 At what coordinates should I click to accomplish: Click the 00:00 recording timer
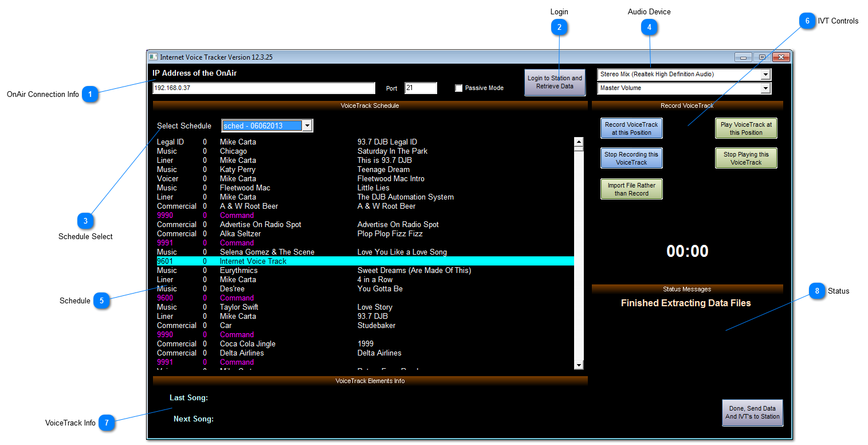click(x=688, y=251)
